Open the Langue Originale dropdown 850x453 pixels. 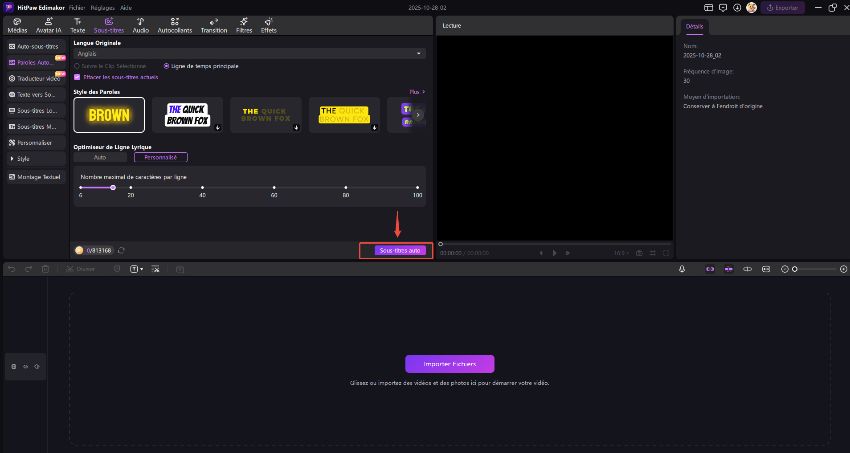[250, 53]
